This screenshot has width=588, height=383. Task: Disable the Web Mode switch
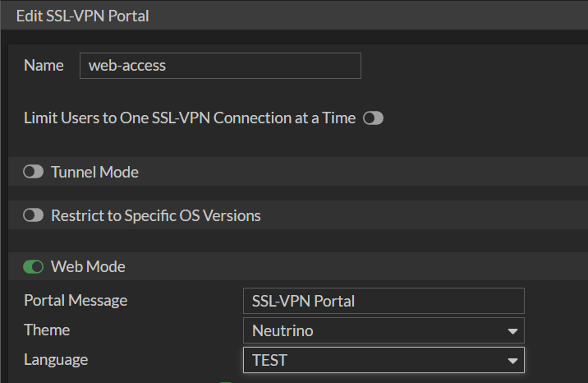34,267
